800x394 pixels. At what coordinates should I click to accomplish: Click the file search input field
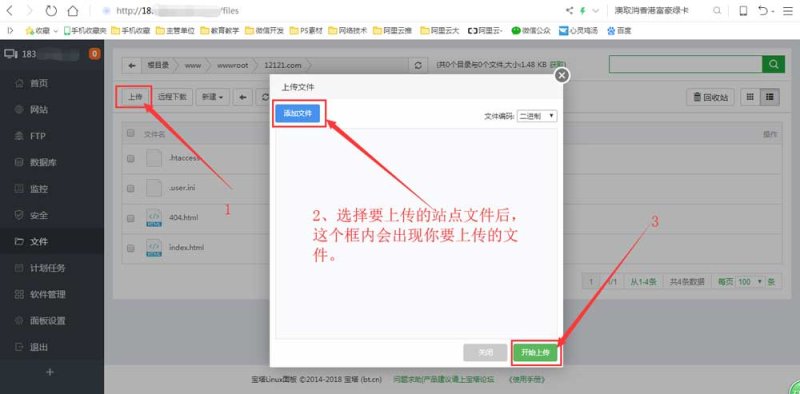(686, 64)
